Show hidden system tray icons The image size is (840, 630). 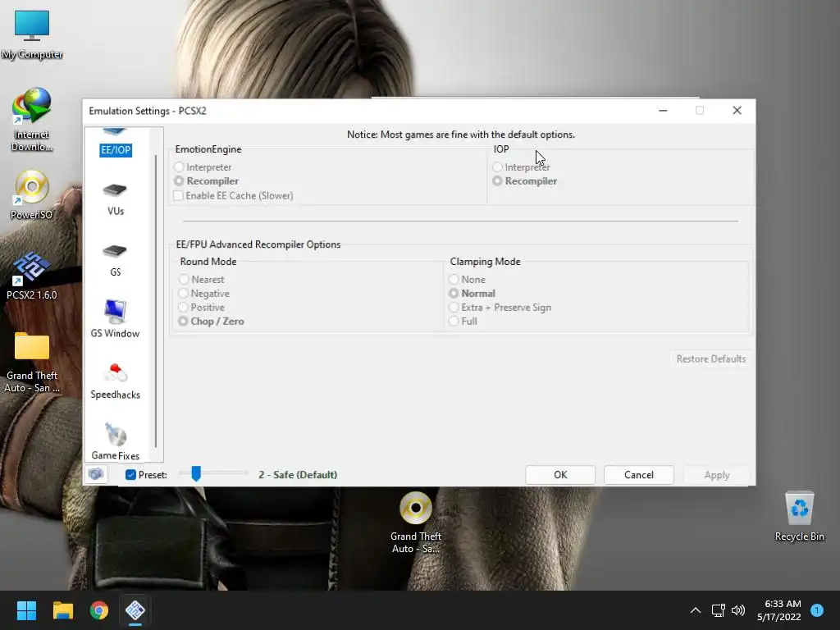click(696, 610)
